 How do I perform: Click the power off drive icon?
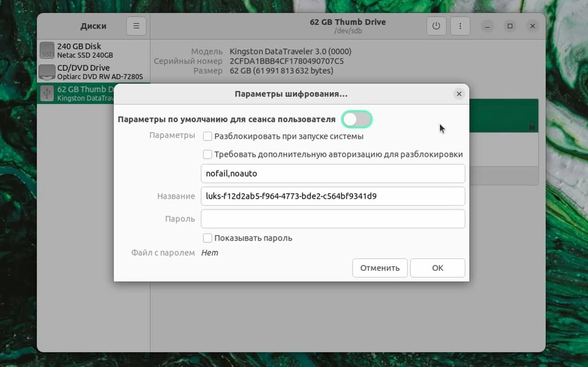coord(436,26)
